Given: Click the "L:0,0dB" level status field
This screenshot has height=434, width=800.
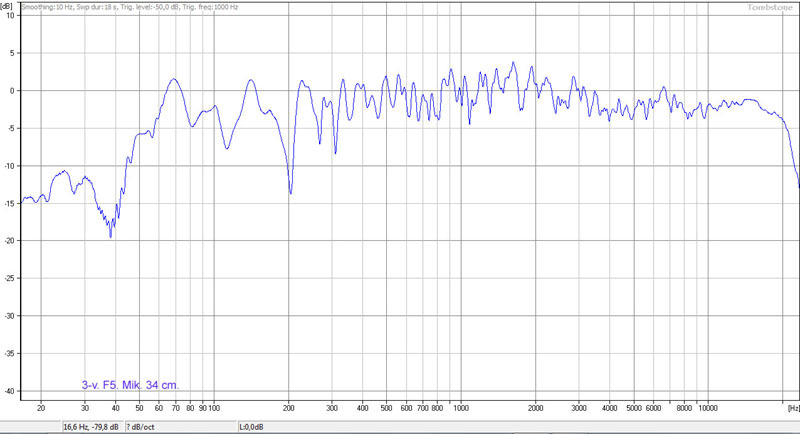Looking at the screenshot, I should pyautogui.click(x=518, y=427).
